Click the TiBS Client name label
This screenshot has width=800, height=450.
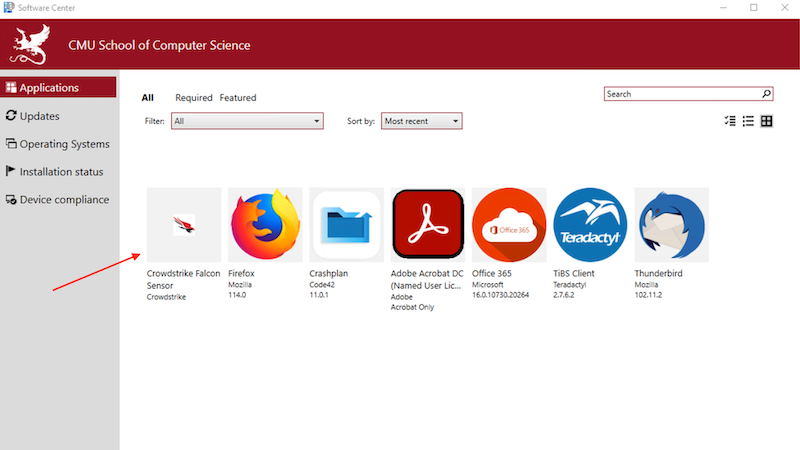click(x=573, y=273)
